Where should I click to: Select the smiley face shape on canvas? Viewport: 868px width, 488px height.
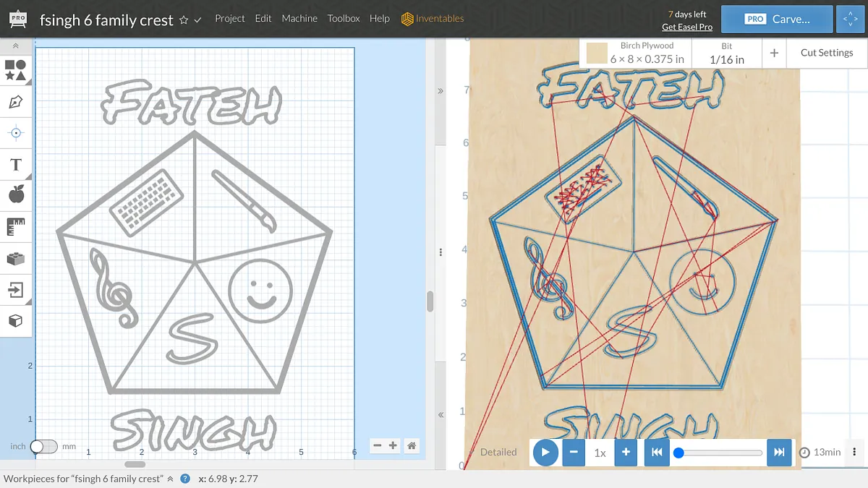[x=260, y=291]
